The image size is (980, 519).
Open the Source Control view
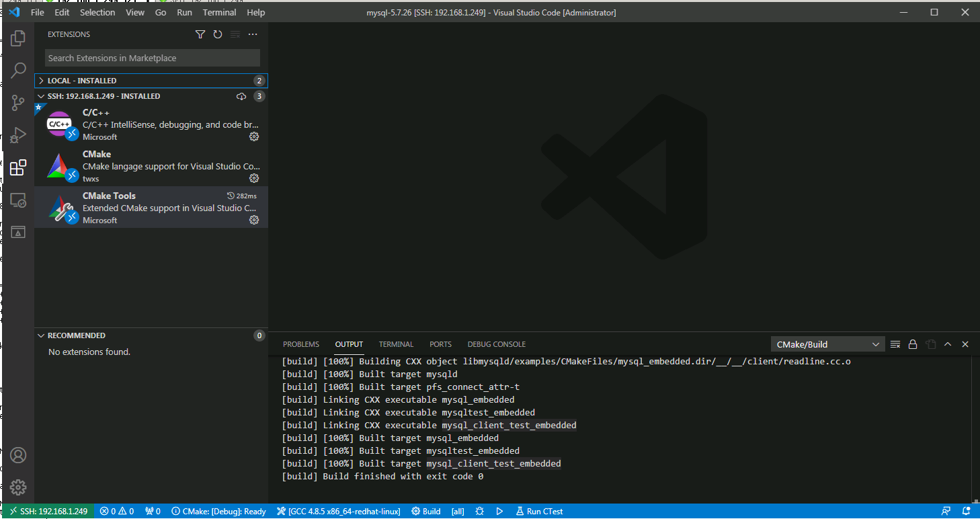(18, 103)
